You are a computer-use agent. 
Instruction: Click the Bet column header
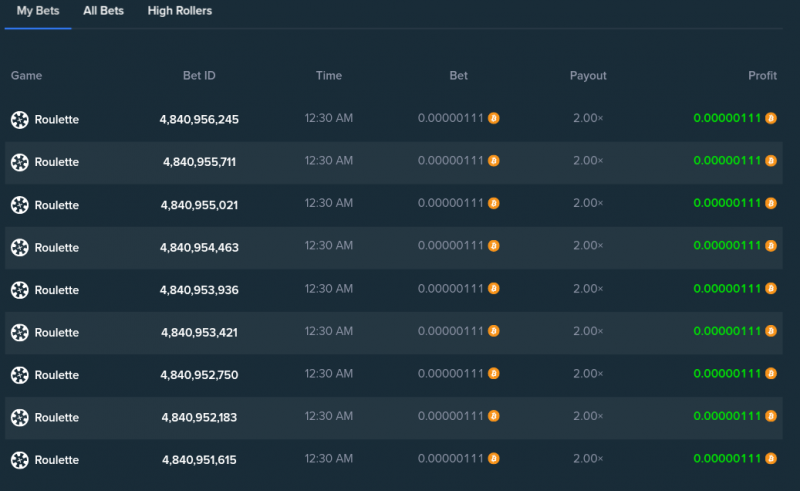[x=458, y=76]
